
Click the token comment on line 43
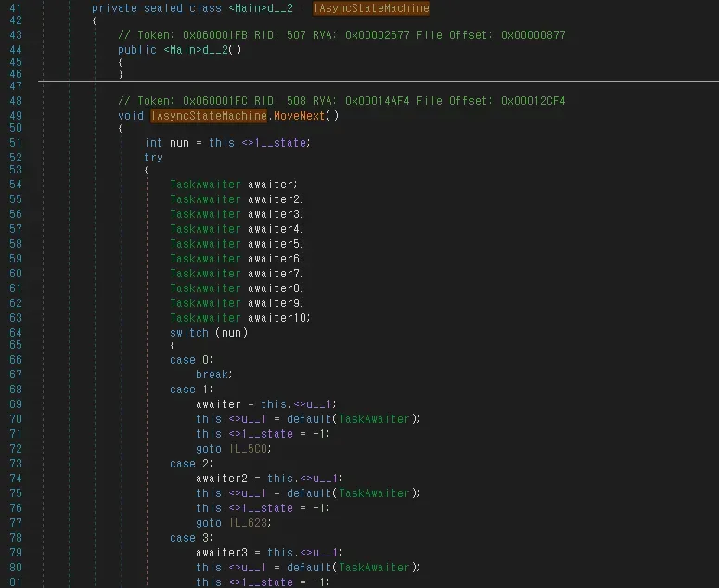[341, 34]
